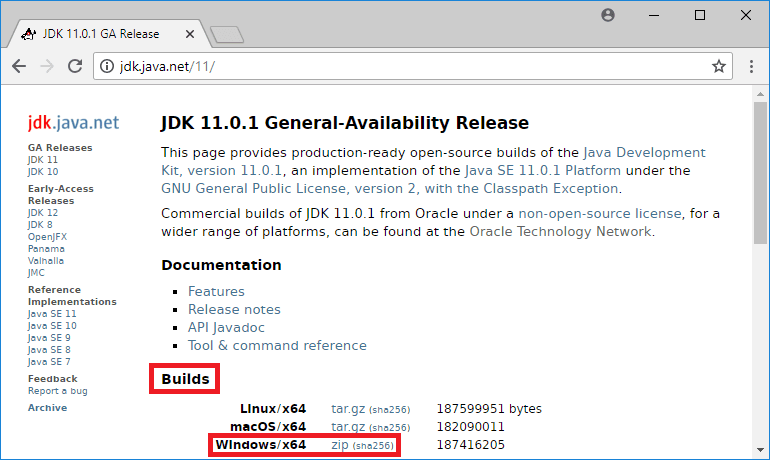Screen dimensions: 770x460
Task: Click the browser forward arrow
Action: pos(47,66)
